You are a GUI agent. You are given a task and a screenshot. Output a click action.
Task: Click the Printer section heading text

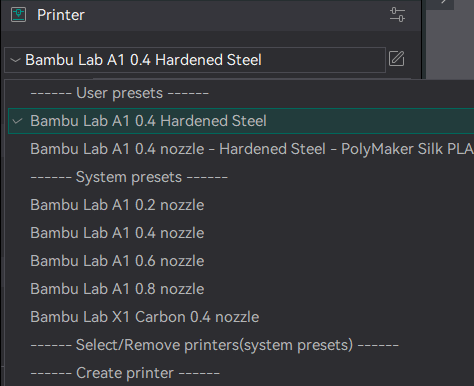coord(61,15)
